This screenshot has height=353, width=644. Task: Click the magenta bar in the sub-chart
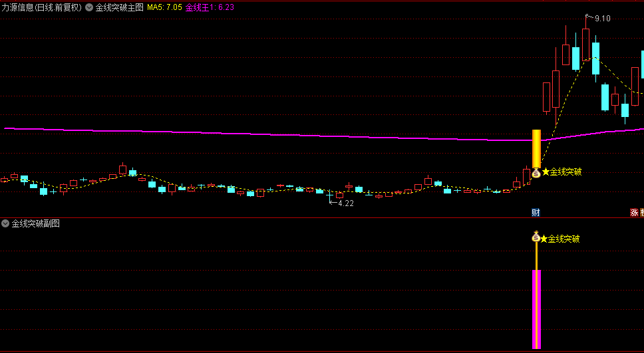(536, 309)
